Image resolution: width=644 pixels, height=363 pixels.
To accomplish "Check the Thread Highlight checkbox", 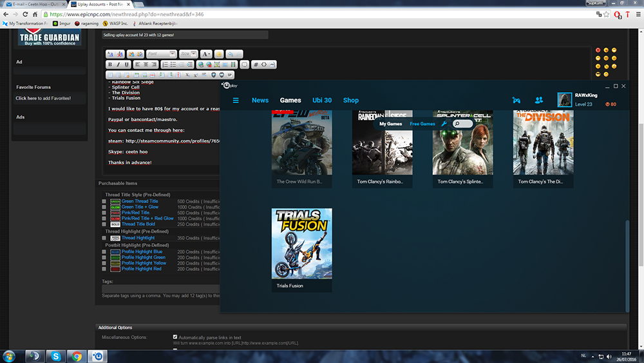I will [x=104, y=238].
